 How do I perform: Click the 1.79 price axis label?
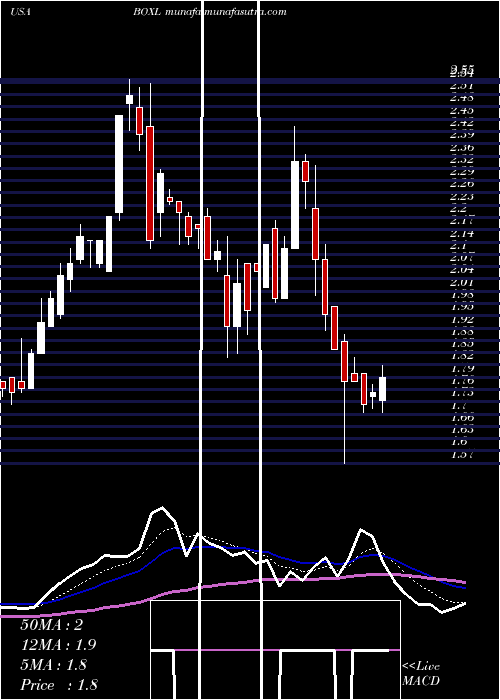pos(462,368)
